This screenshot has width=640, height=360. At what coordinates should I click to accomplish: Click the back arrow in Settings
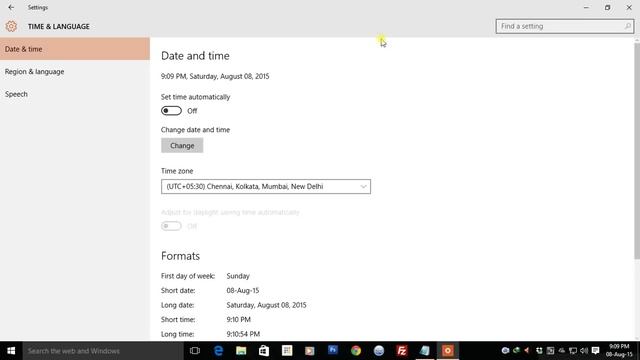click(11, 7)
